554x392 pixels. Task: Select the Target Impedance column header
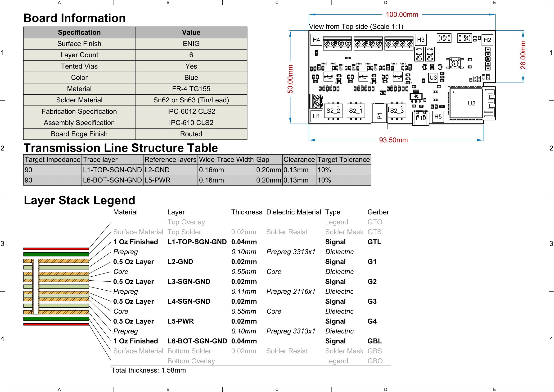click(x=52, y=160)
